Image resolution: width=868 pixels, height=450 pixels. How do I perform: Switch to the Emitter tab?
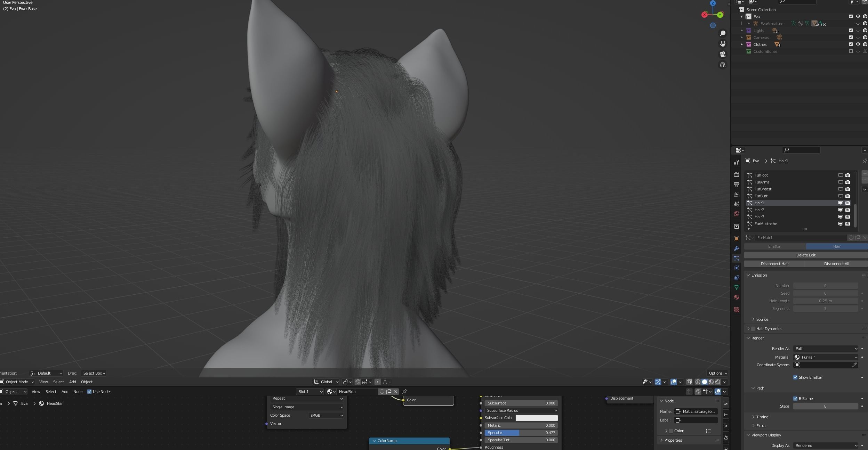(x=775, y=246)
